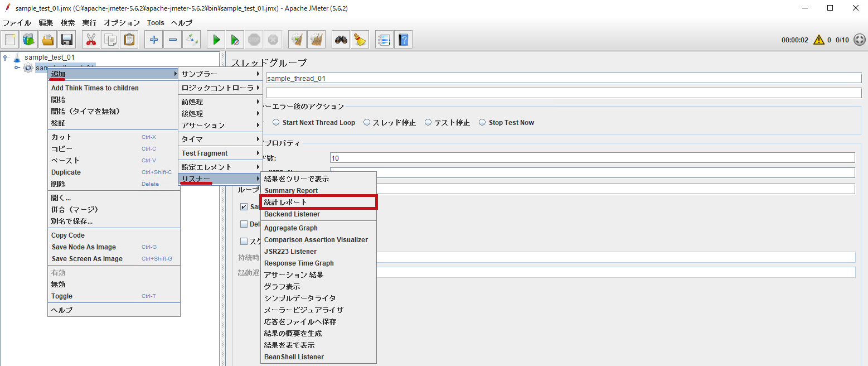The width and height of the screenshot is (868, 366).
Task: Open the ファイル menu
Action: (x=17, y=23)
